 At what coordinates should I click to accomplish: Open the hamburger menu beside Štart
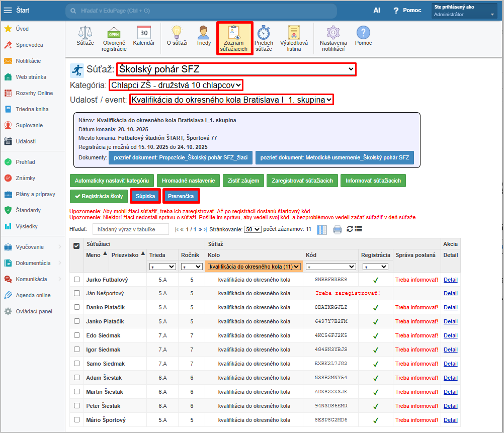(8, 10)
